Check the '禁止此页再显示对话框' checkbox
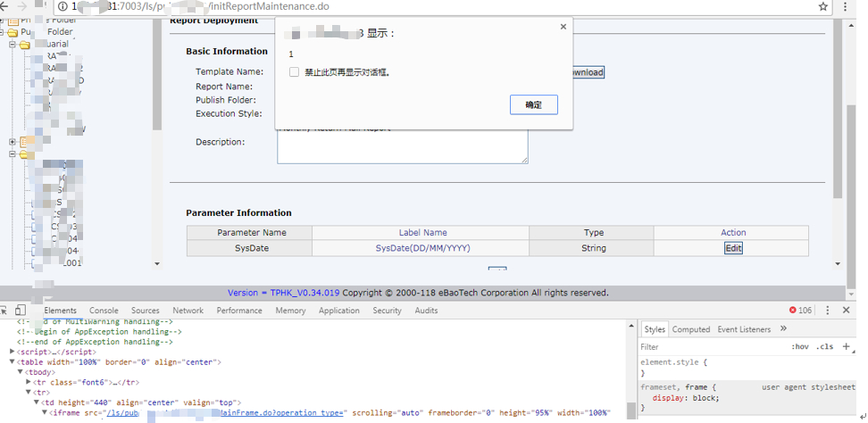 pos(294,72)
